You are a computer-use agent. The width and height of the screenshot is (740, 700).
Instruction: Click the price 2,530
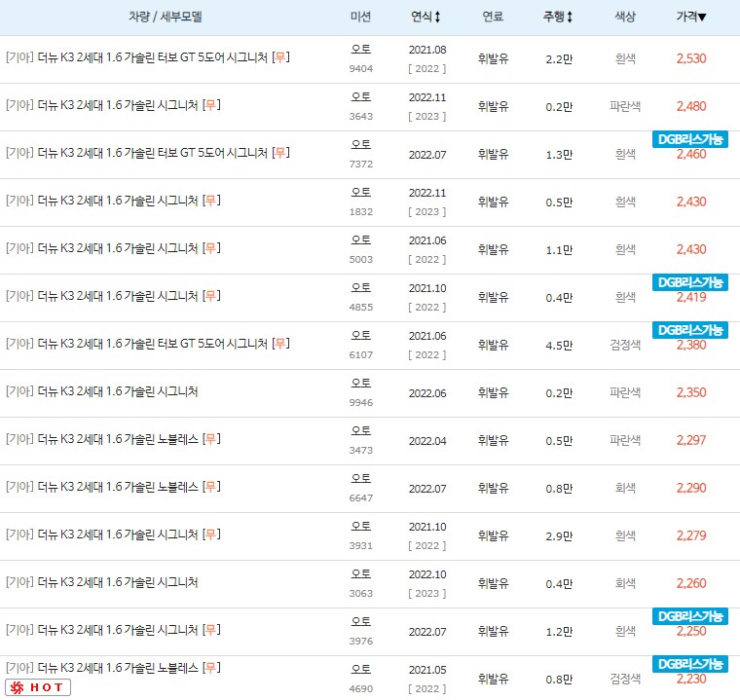click(x=691, y=58)
